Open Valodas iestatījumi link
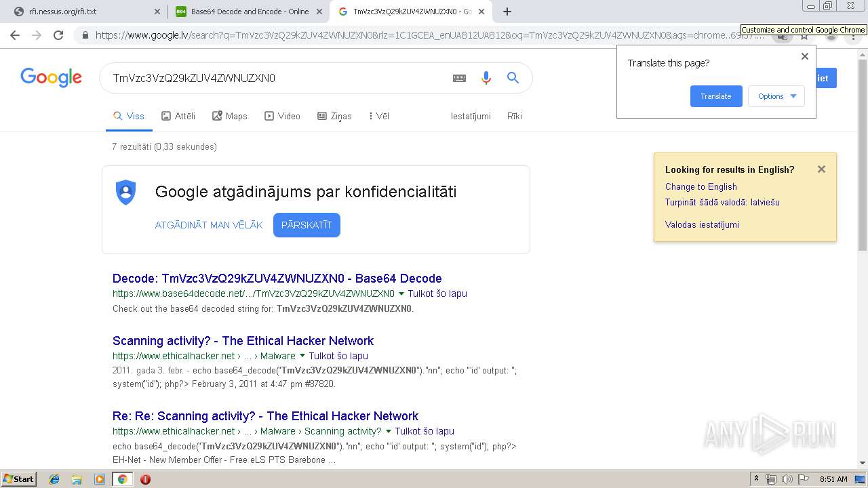Image resolution: width=868 pixels, height=488 pixels. click(x=702, y=225)
